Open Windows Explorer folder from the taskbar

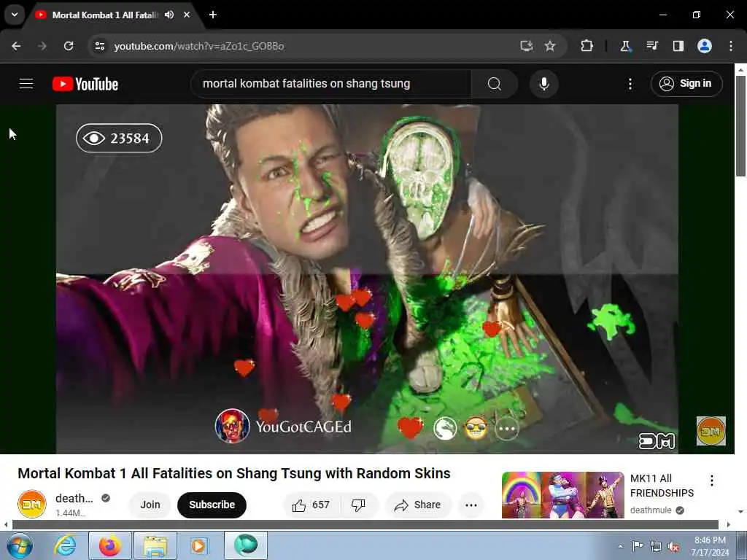[155, 545]
